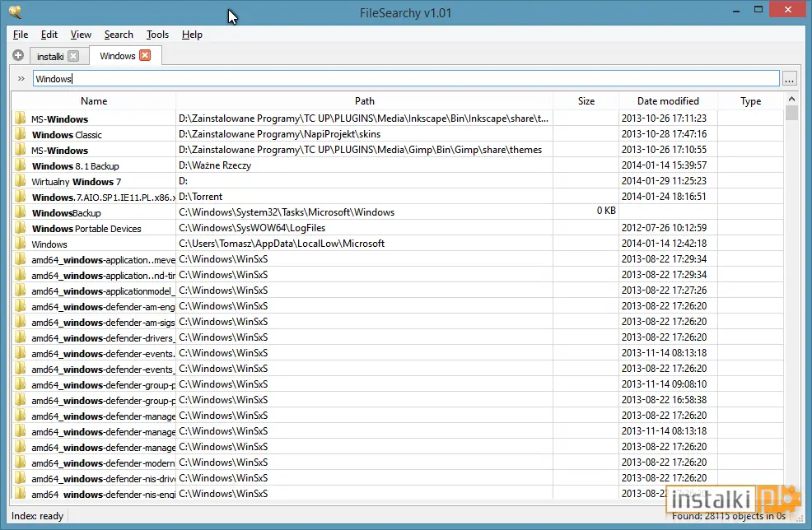Click path D:\Ważne Rzeczy

[215, 165]
